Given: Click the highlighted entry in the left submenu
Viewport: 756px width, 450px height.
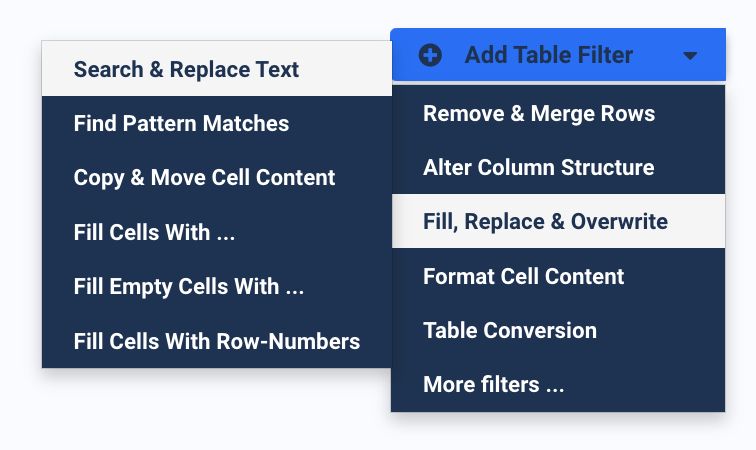Looking at the screenshot, I should point(216,68).
